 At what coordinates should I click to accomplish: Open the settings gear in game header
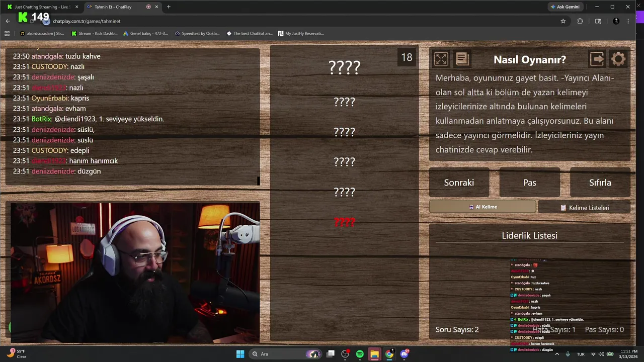point(618,59)
